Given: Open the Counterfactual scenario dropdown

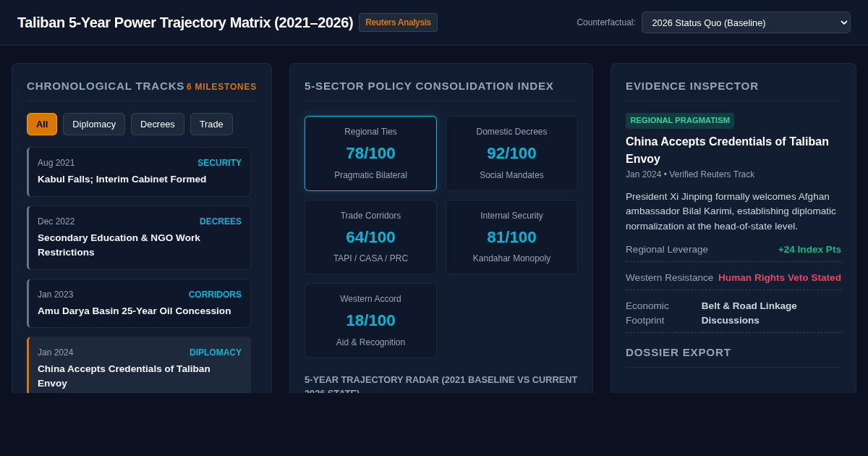Looking at the screenshot, I should pyautogui.click(x=746, y=22).
